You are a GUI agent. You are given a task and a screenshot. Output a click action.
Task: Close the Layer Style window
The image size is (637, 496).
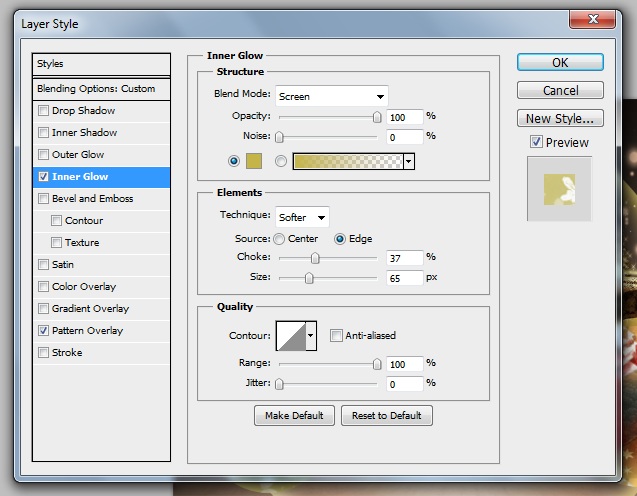tap(593, 19)
